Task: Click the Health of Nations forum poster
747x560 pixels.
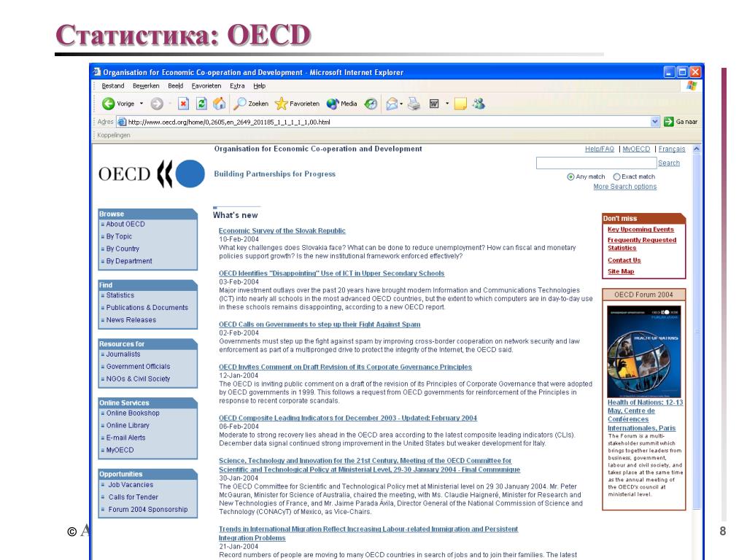Action: [643, 352]
